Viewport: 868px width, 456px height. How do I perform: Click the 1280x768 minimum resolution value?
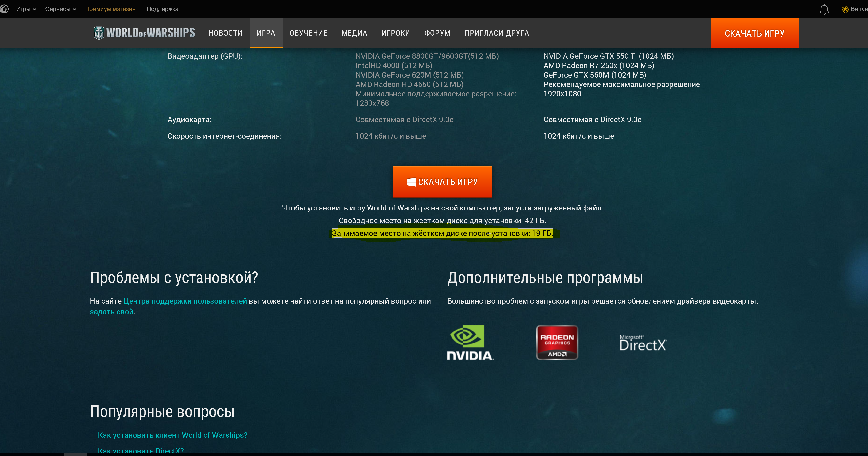(372, 103)
